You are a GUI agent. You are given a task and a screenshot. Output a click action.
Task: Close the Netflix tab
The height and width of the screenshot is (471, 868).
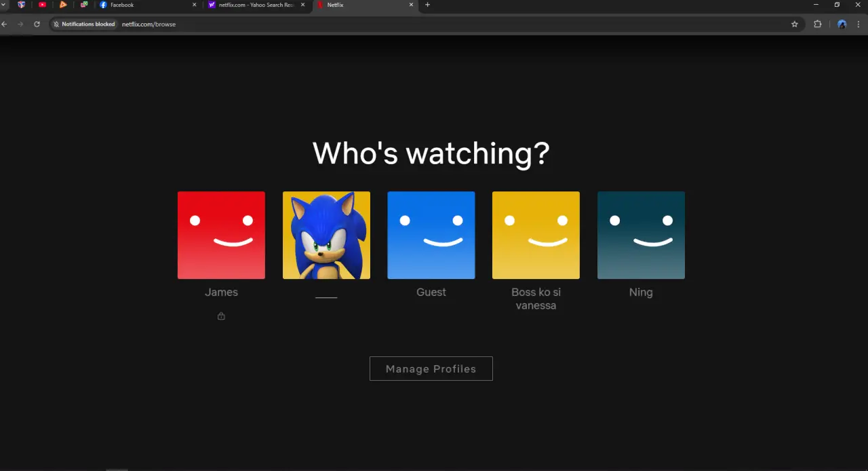click(x=411, y=5)
